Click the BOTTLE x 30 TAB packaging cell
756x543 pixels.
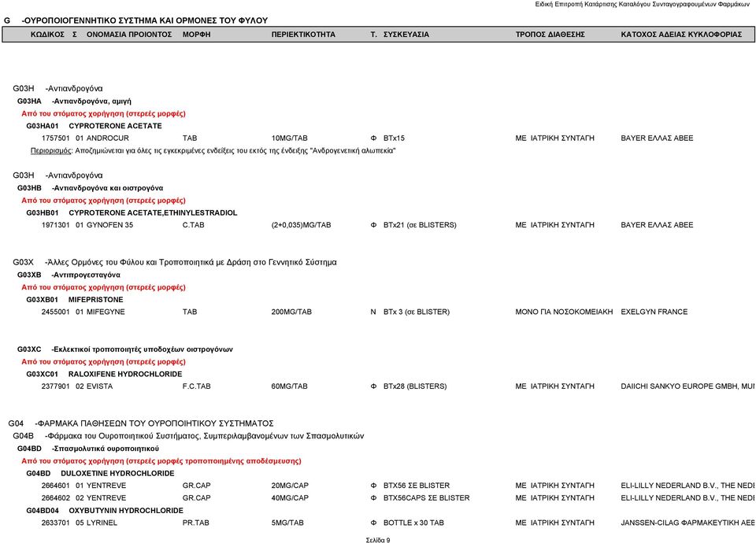(x=413, y=523)
